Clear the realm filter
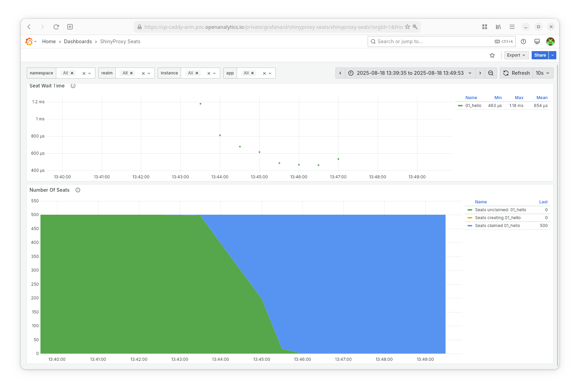580x392 pixels. point(143,73)
